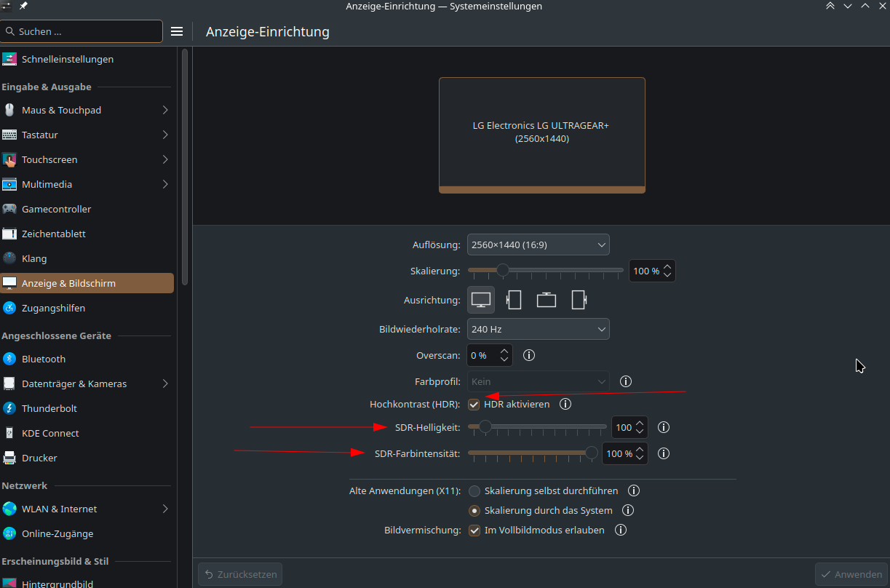Open Klang sound settings
Image resolution: width=890 pixels, height=588 pixels.
tap(87, 258)
